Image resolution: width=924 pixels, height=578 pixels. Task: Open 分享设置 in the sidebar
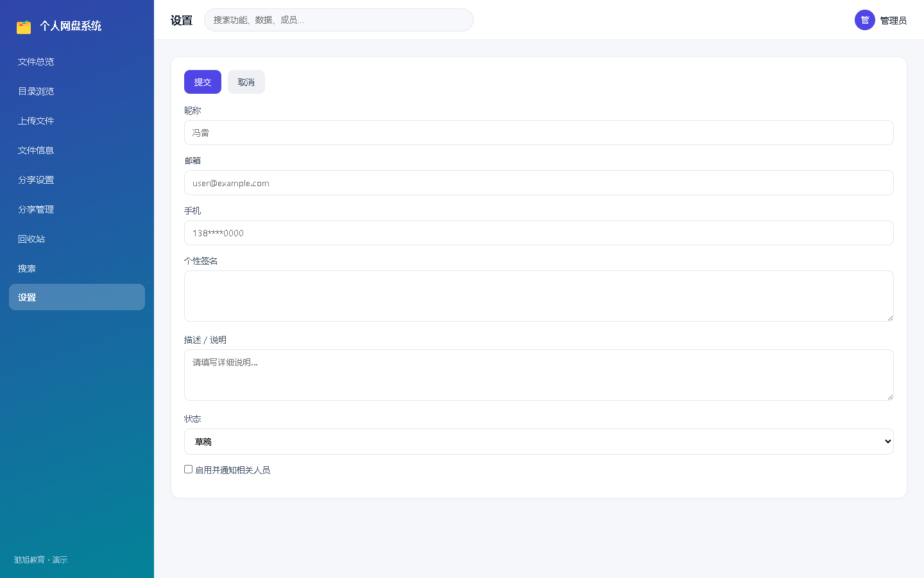coord(77,180)
